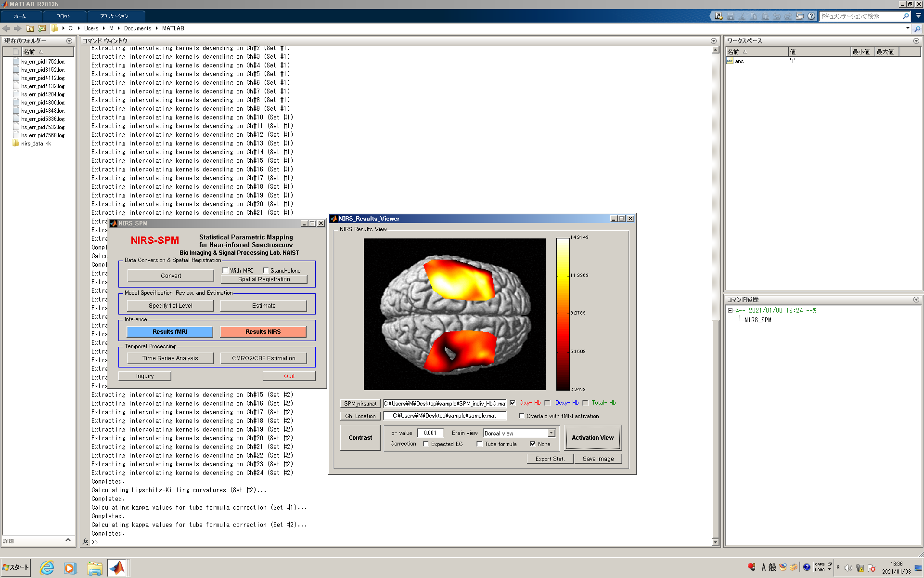
Task: Click the switch windows icon in toolbar
Action: [x=800, y=16]
